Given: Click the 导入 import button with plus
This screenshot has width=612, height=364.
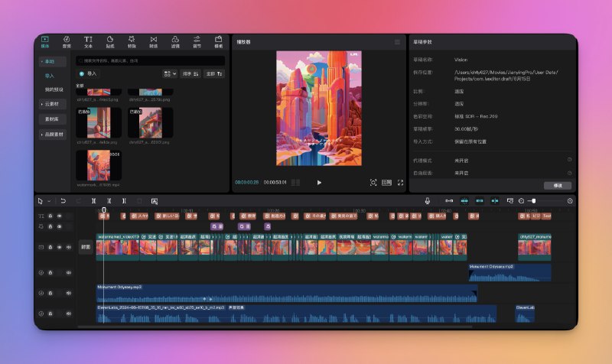Looking at the screenshot, I should 88,73.
